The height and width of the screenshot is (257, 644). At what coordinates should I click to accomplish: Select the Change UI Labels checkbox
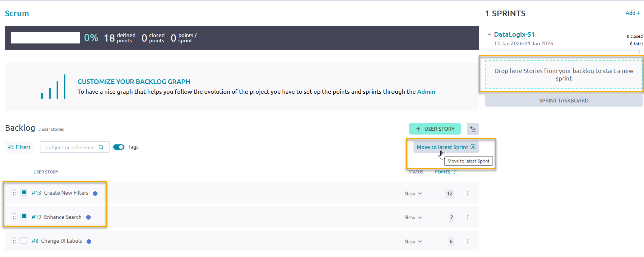(24, 240)
